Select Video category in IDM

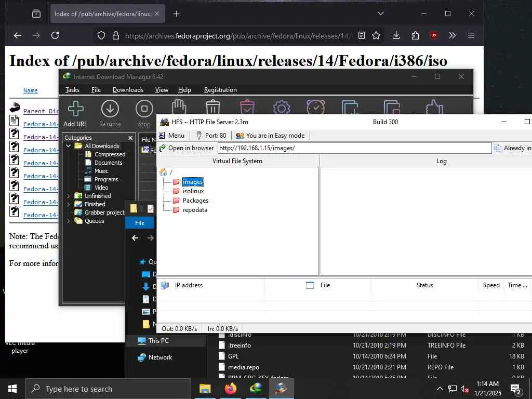tap(101, 188)
